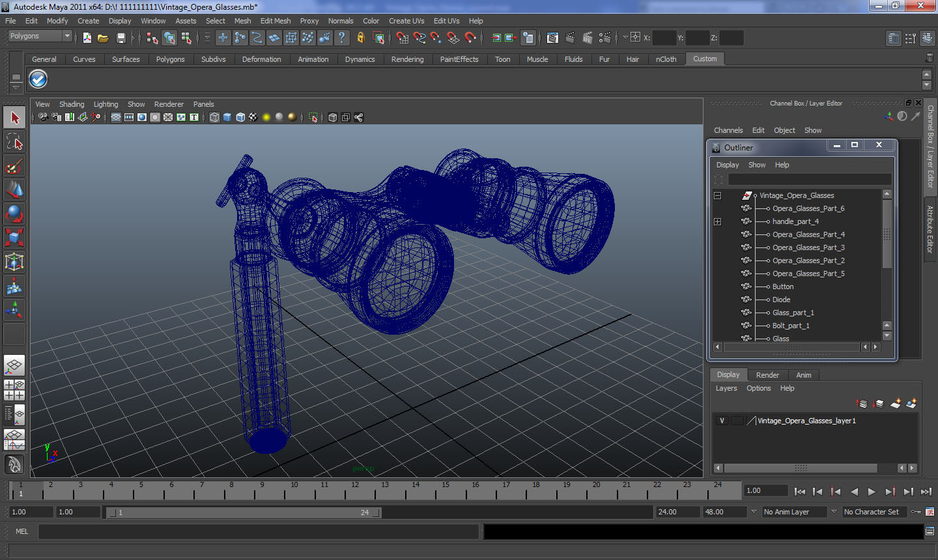Expand the handle_part_4 outliner node

pyautogui.click(x=717, y=221)
